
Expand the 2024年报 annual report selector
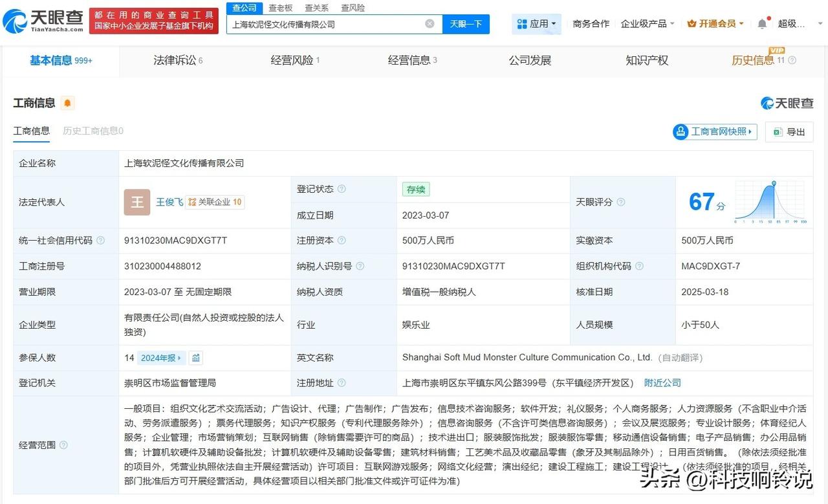pos(162,358)
